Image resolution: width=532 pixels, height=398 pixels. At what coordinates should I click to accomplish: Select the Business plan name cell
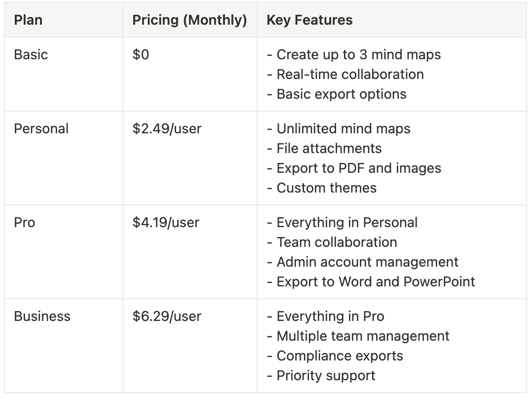[x=64, y=346]
